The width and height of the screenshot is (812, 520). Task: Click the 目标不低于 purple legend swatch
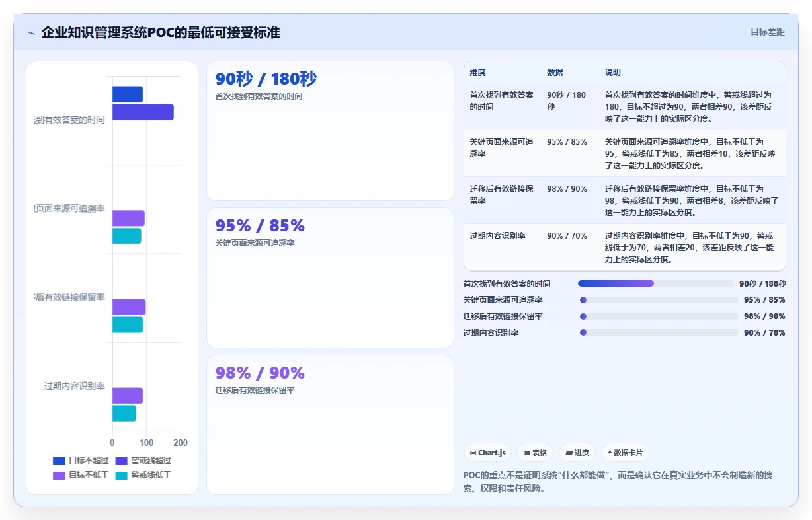(x=59, y=475)
